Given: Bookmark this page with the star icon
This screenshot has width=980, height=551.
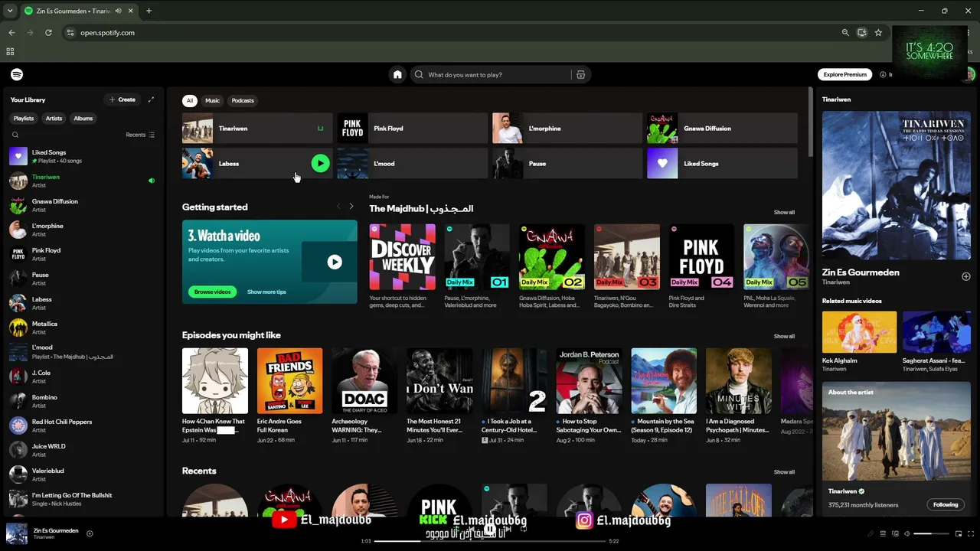Looking at the screenshot, I should 878,33.
